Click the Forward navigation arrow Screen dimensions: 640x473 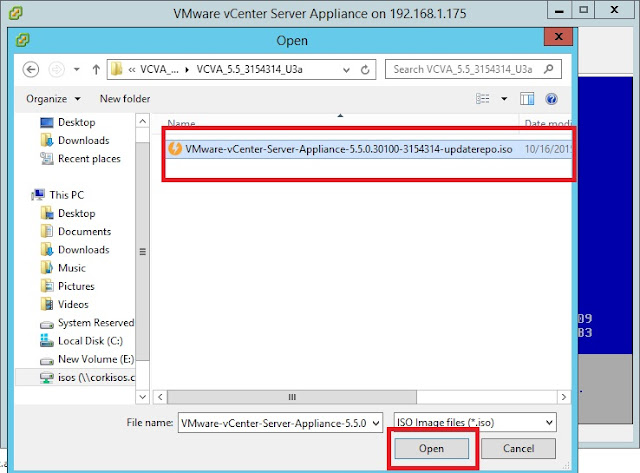pos(56,69)
